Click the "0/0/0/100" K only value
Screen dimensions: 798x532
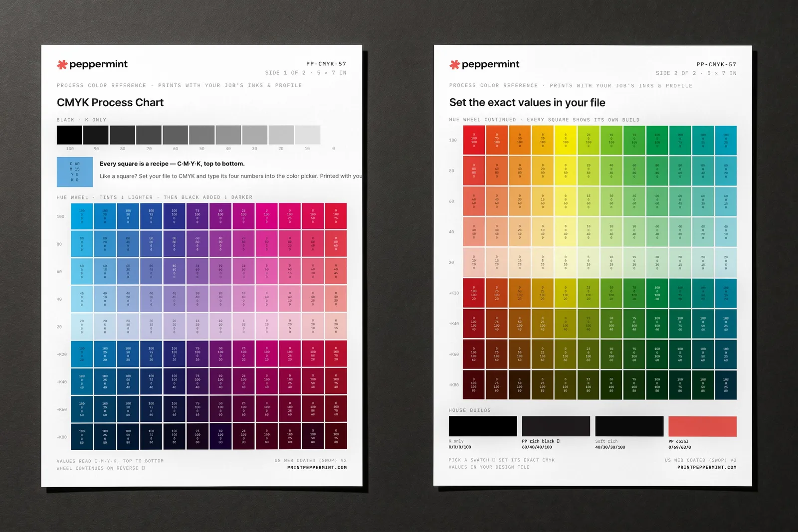tap(460, 447)
